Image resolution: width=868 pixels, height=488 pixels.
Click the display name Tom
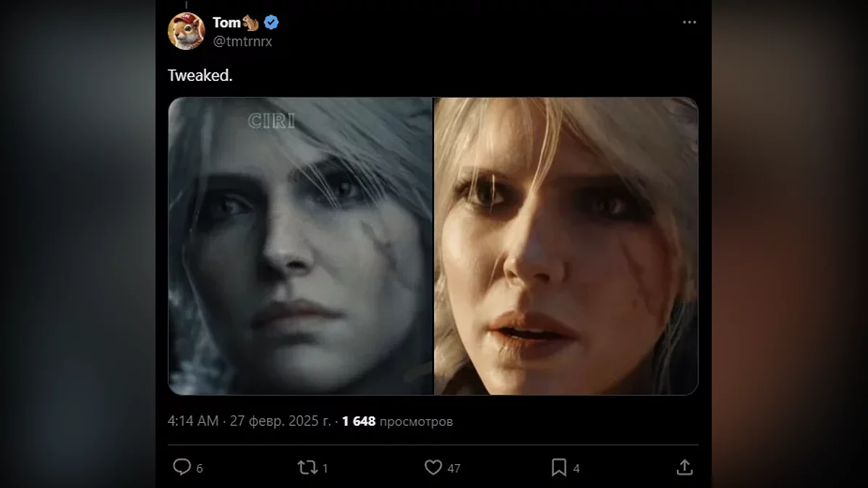(226, 22)
